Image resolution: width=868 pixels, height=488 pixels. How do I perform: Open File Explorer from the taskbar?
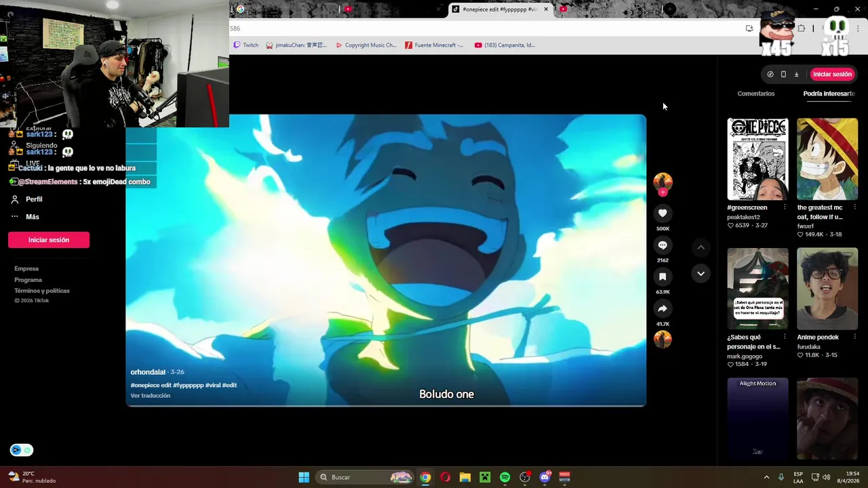click(465, 477)
